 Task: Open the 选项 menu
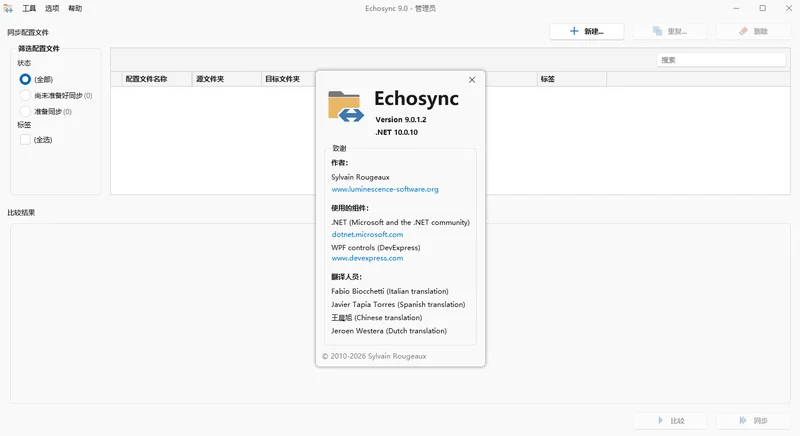click(x=52, y=8)
